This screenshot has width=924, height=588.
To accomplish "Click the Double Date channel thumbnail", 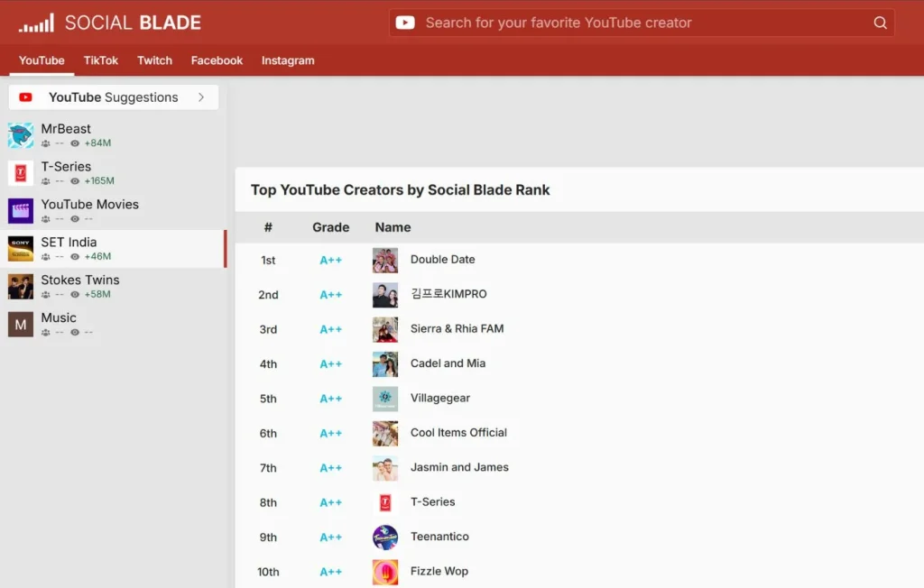I will point(385,260).
